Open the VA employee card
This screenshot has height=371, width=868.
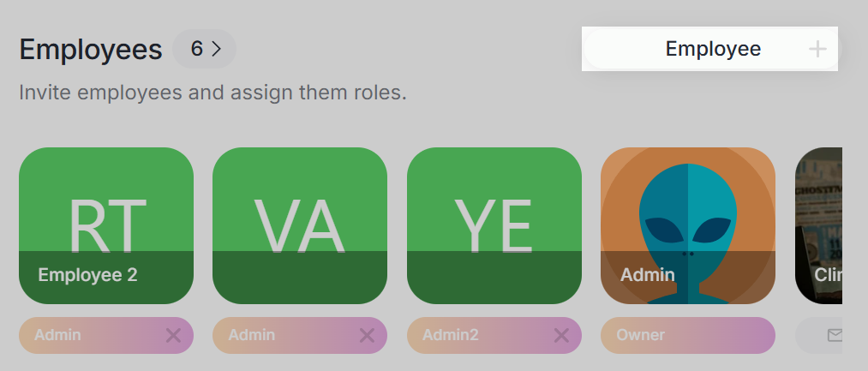[x=300, y=224]
